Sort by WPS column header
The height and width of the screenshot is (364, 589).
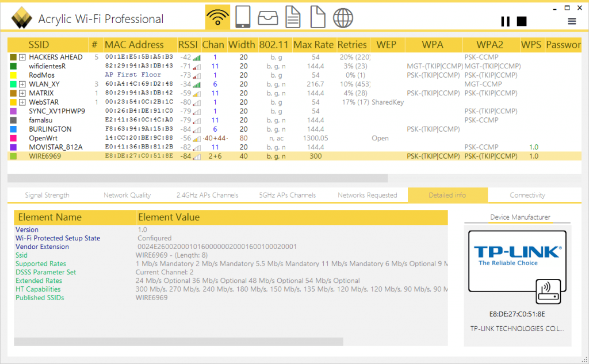tap(531, 45)
